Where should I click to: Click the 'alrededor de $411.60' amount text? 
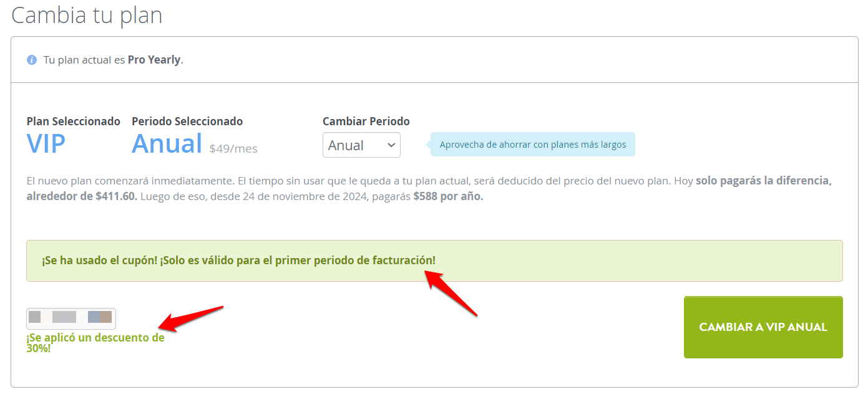coord(82,196)
